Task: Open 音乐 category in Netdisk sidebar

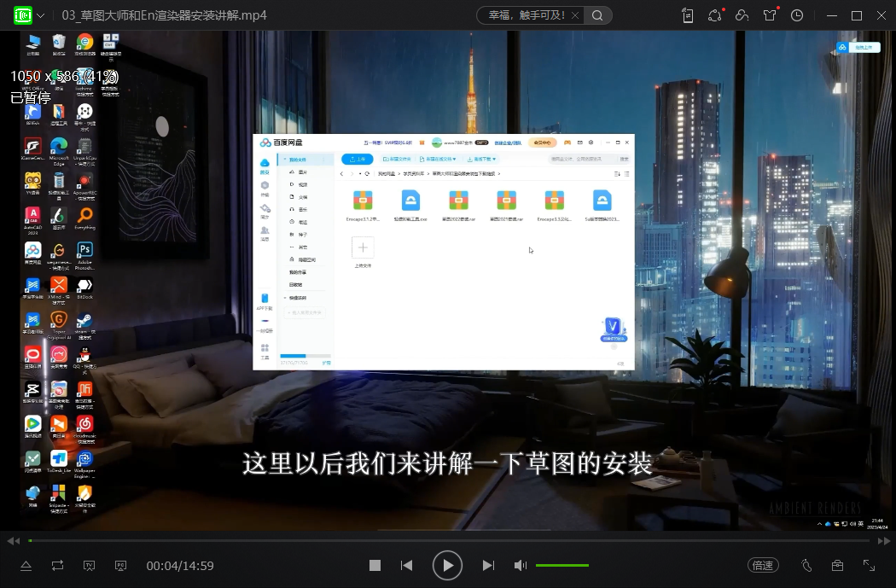Action: pos(299,210)
